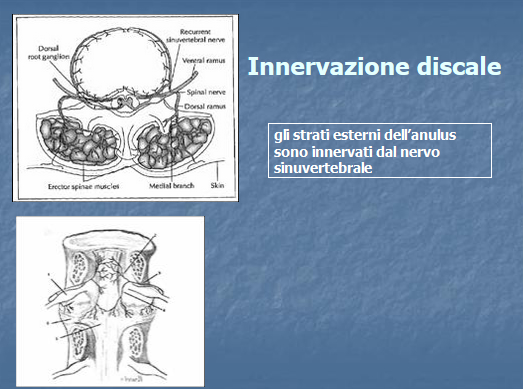The height and width of the screenshot is (389, 523).
Task: Click the 'Skin' label in diagram
Action: pyautogui.click(x=217, y=185)
